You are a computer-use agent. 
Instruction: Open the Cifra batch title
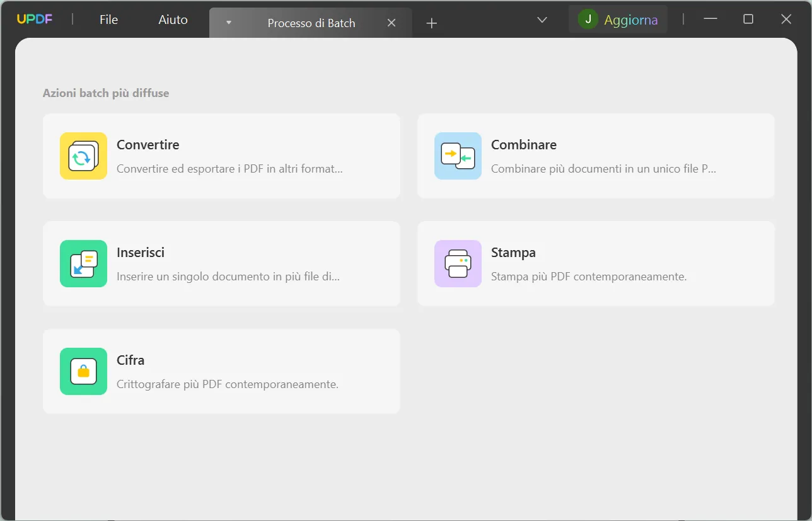[130, 360]
